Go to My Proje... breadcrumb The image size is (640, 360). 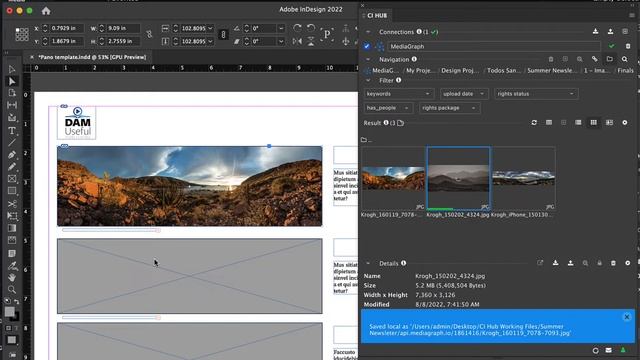click(x=420, y=70)
